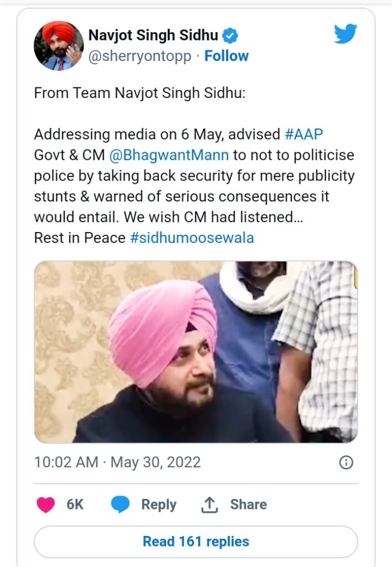Click the Reply text label

159,504
